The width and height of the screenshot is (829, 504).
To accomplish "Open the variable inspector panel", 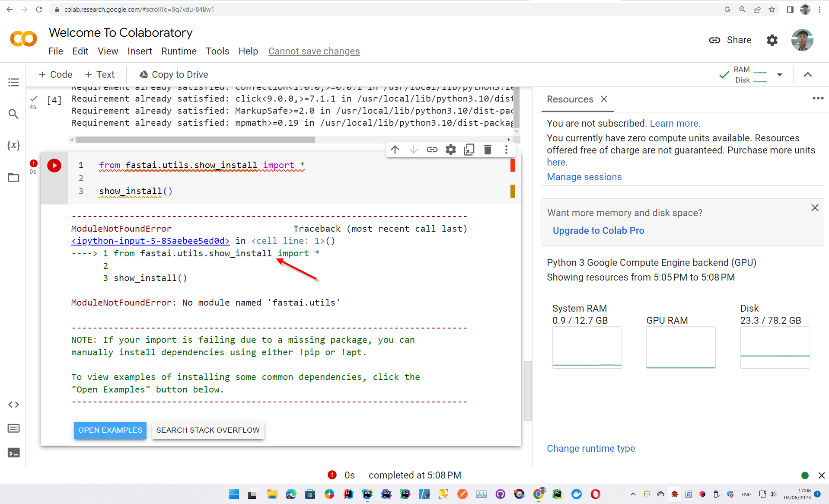I will [13, 145].
